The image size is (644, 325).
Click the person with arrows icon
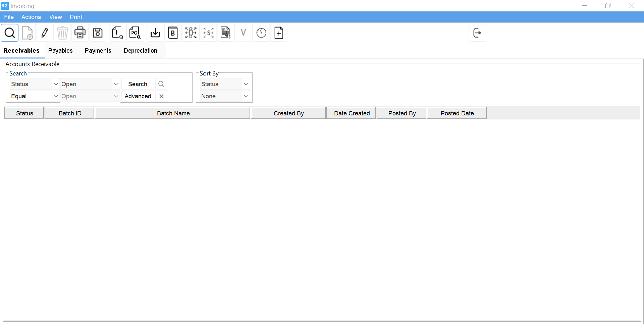(191, 33)
